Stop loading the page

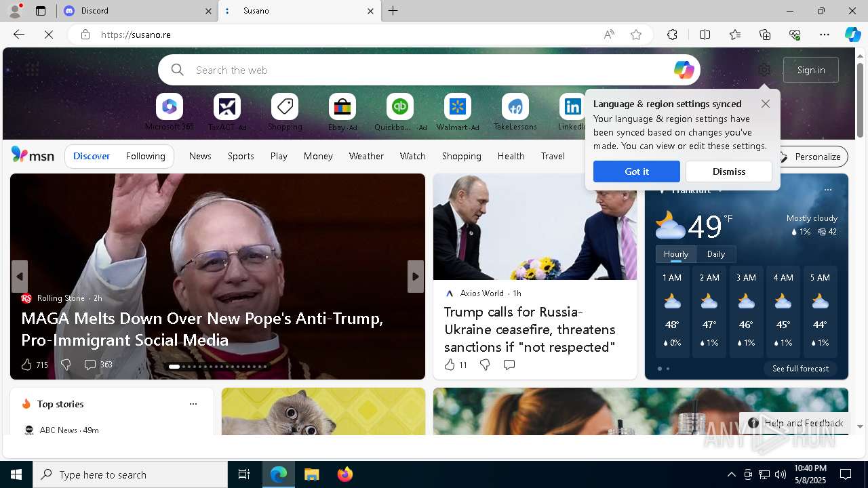49,35
